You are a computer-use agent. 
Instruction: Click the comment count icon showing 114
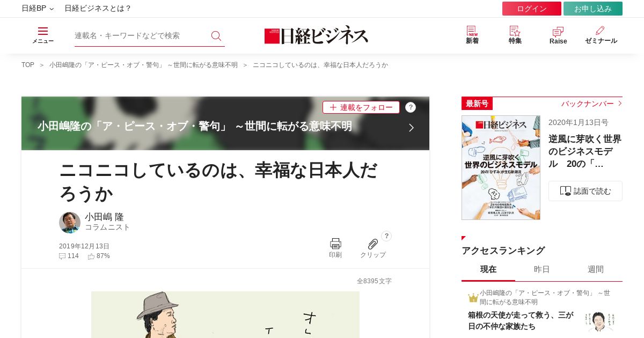click(x=62, y=256)
